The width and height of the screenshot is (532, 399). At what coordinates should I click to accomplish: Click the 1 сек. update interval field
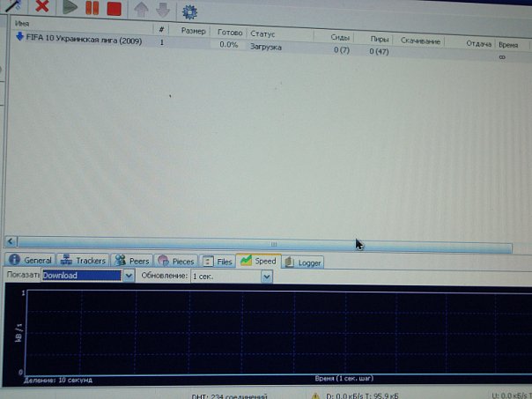click(226, 277)
